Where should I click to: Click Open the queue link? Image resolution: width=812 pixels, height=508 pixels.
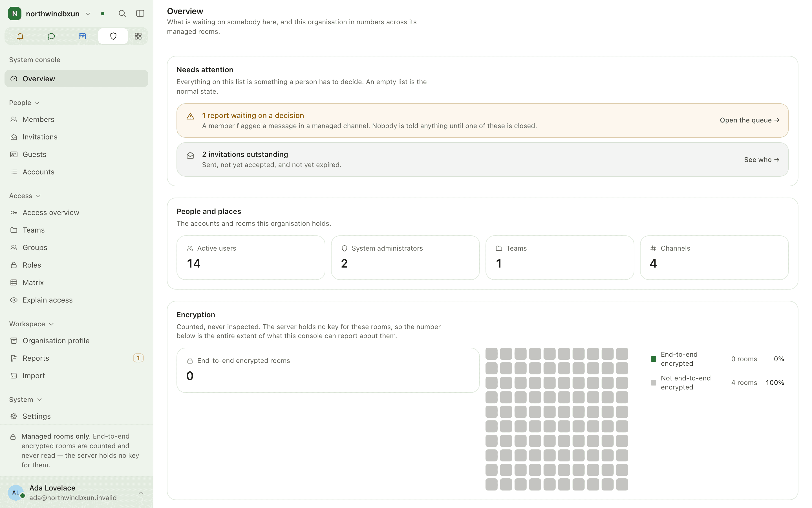tap(749, 120)
